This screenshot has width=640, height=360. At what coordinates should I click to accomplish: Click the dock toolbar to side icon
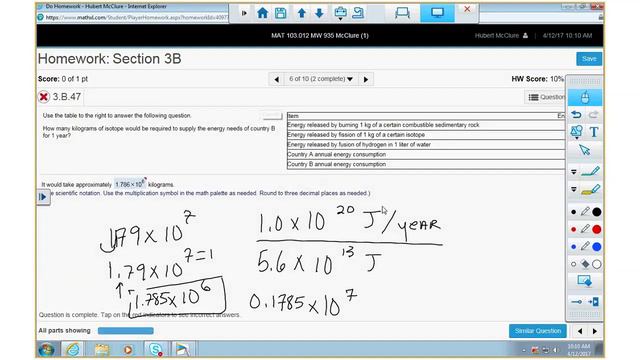point(593,302)
